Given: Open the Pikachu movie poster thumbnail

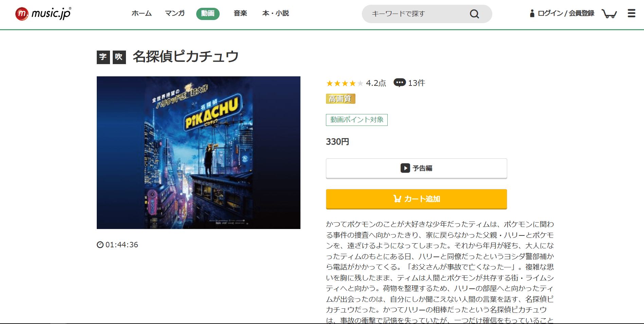Looking at the screenshot, I should pyautogui.click(x=199, y=153).
